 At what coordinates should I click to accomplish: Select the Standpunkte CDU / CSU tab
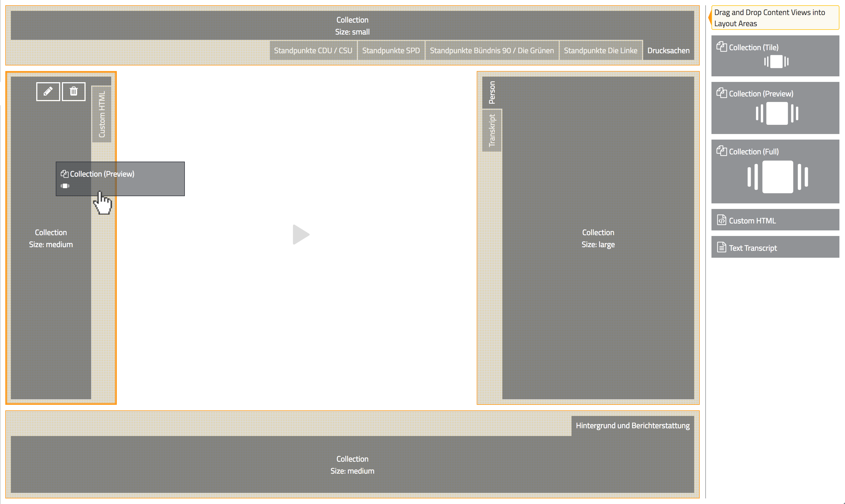[x=313, y=51]
